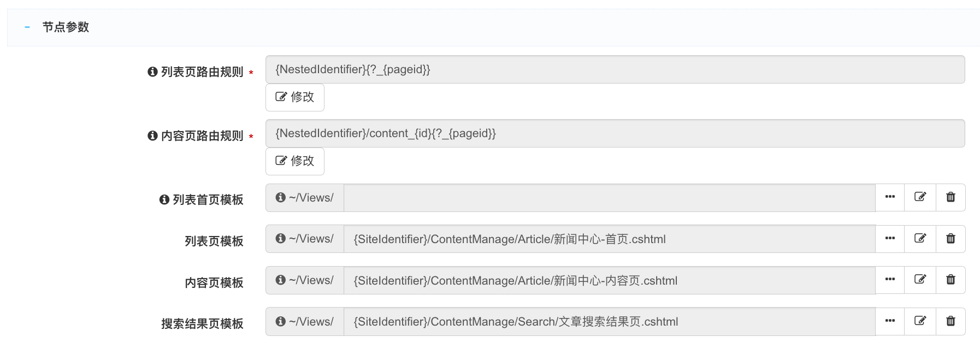Edit the 列表首页模板 template file
Image resolution: width=980 pixels, height=342 pixels.
pyautogui.click(x=920, y=197)
